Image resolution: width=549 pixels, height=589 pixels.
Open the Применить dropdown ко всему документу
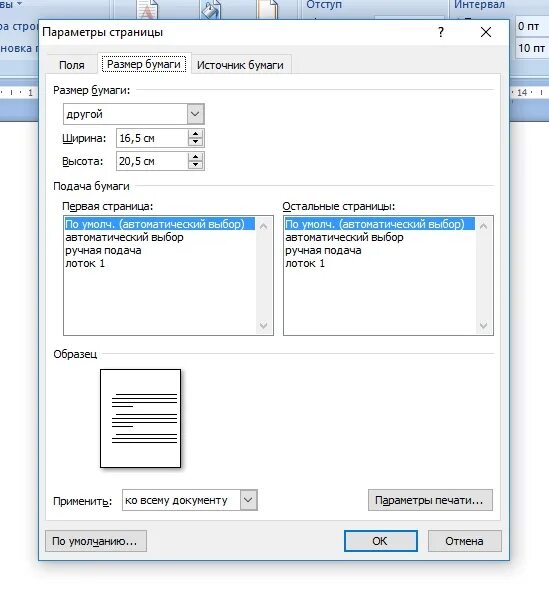[x=190, y=500]
